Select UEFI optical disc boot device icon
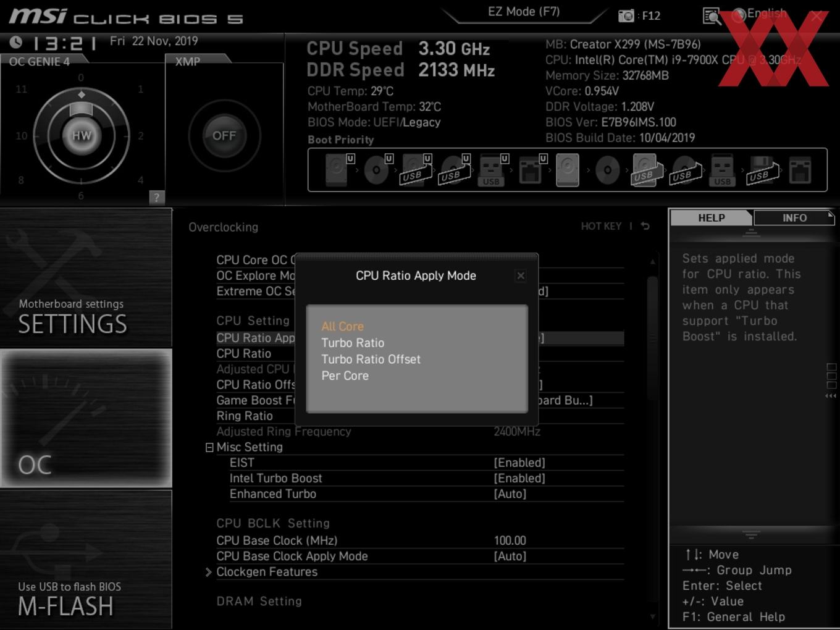Screen dimensions: 840x630 (378, 170)
